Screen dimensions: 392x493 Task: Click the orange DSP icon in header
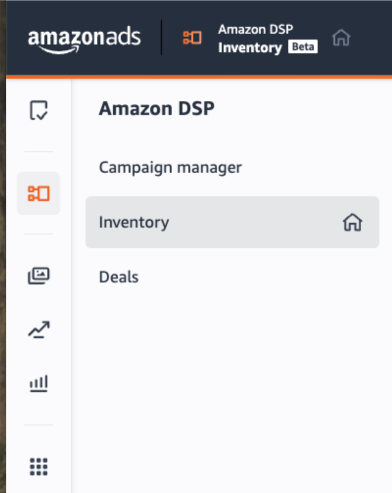click(192, 38)
